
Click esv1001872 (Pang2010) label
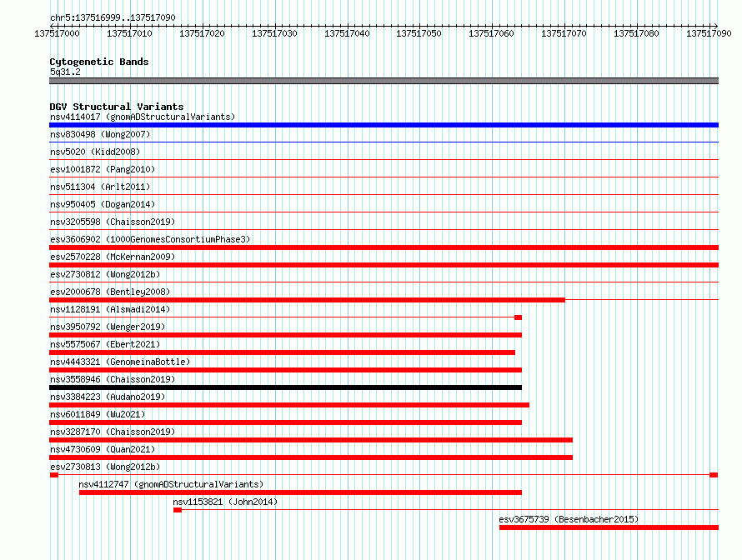pyautogui.click(x=103, y=169)
